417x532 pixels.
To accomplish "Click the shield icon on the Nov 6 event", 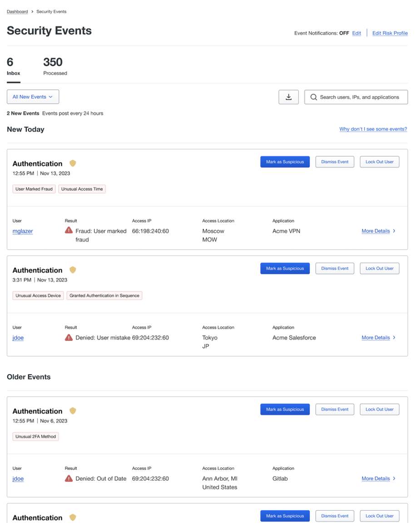I will pyautogui.click(x=73, y=411).
